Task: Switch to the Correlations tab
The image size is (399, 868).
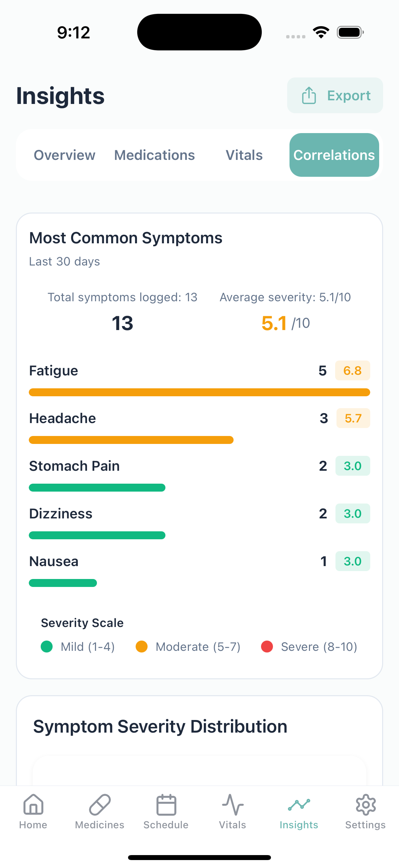Action: (x=334, y=155)
